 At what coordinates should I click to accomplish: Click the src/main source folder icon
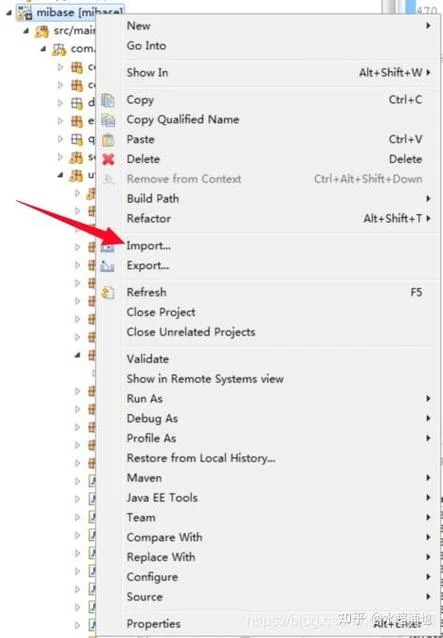(41, 31)
